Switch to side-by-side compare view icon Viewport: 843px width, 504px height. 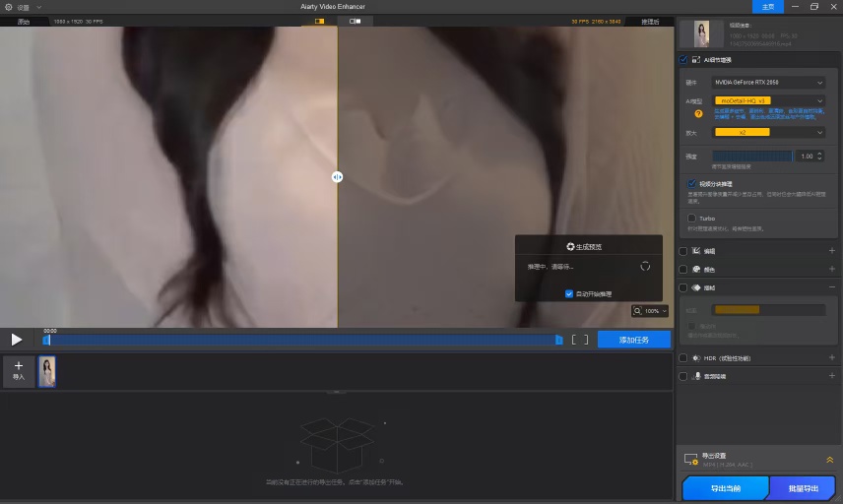(355, 22)
